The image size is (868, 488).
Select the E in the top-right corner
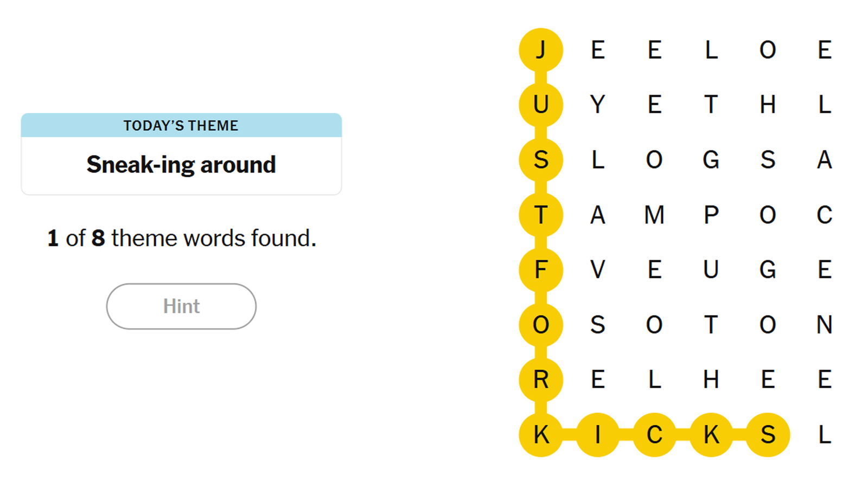824,50
